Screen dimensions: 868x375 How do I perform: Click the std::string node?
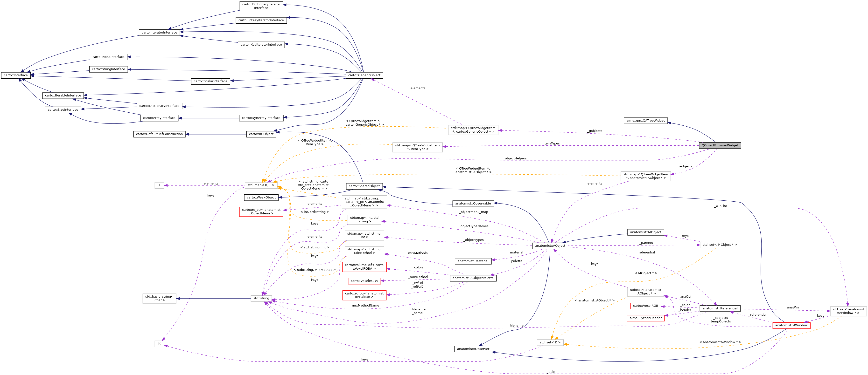(261, 299)
